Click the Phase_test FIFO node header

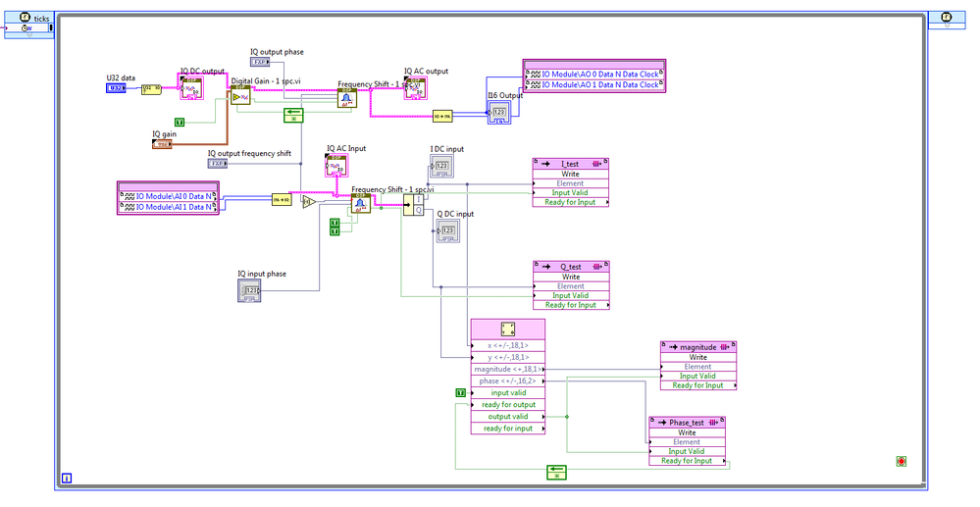point(688,423)
